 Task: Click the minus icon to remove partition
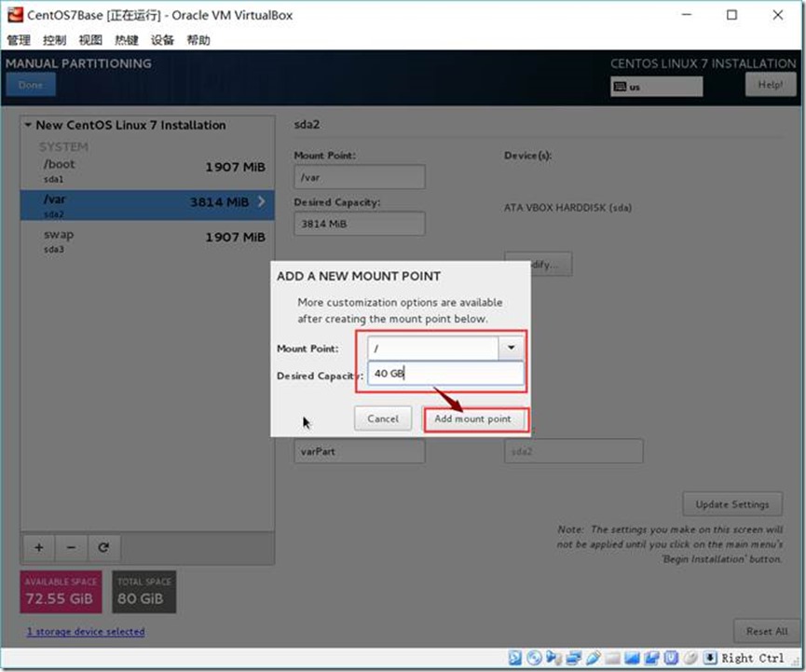pos(71,548)
